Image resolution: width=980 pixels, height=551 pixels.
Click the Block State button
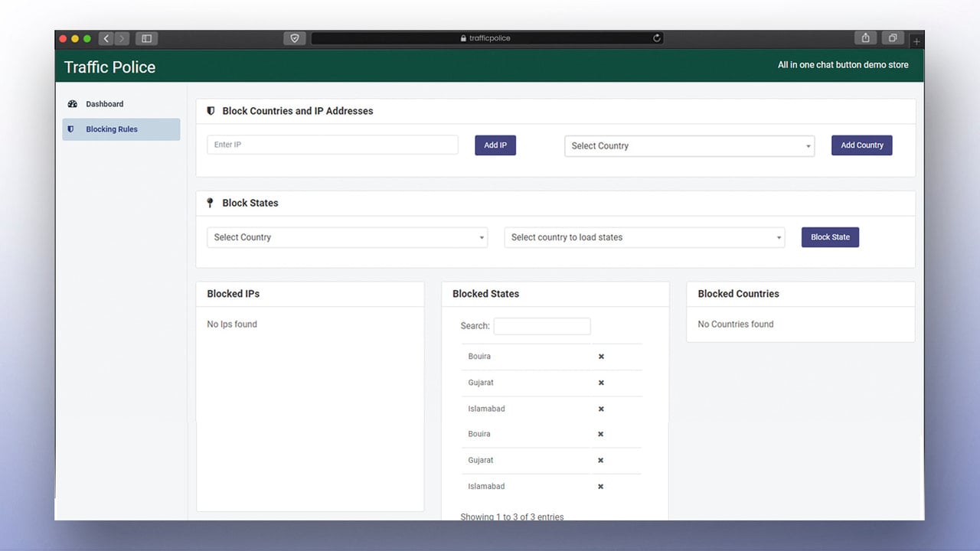tap(831, 237)
